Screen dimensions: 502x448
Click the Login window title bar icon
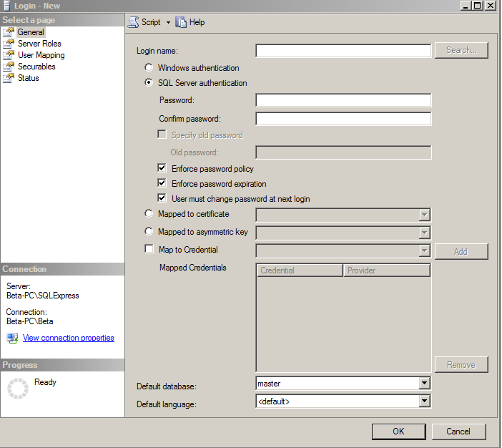click(x=6, y=6)
